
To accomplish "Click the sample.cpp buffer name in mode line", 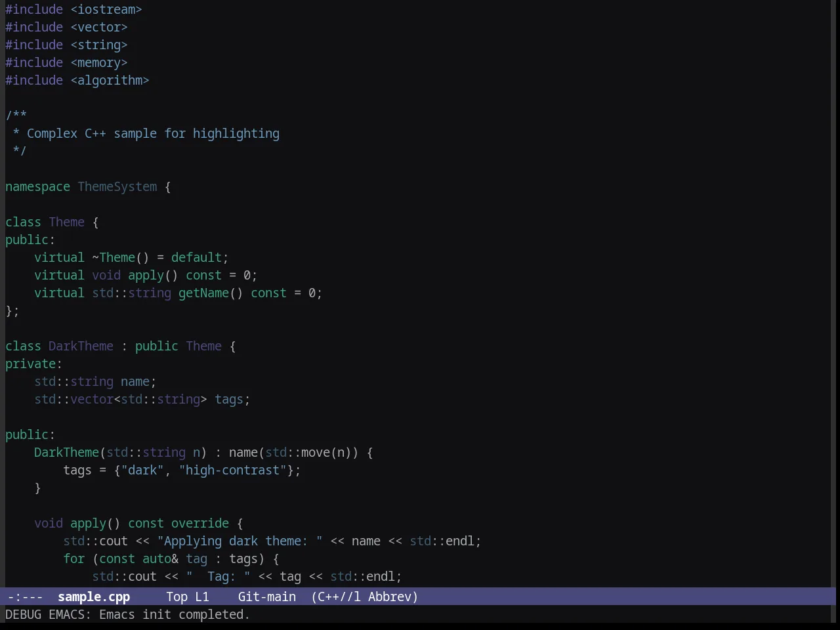I will 94,597.
